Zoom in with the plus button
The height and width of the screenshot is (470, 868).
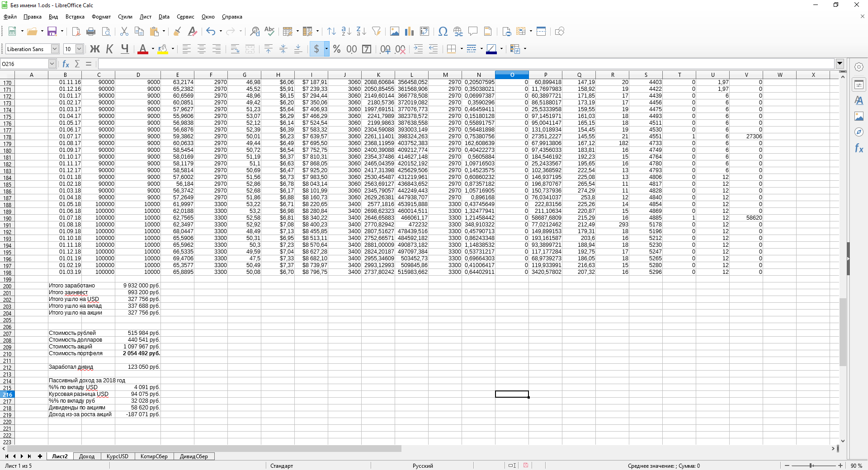pos(840,465)
